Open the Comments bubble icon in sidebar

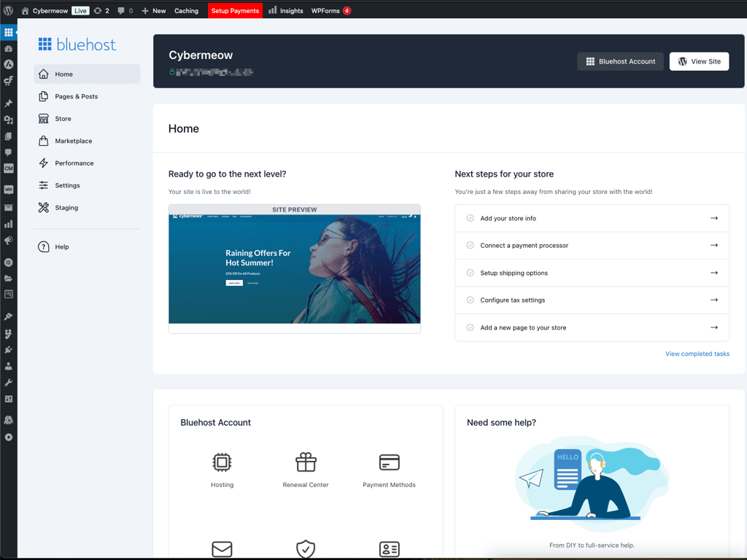click(x=9, y=152)
